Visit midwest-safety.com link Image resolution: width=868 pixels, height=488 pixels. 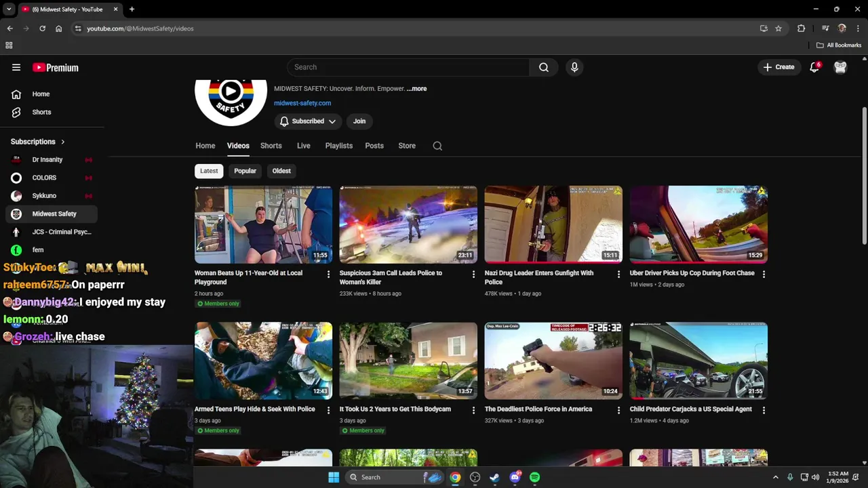(302, 103)
